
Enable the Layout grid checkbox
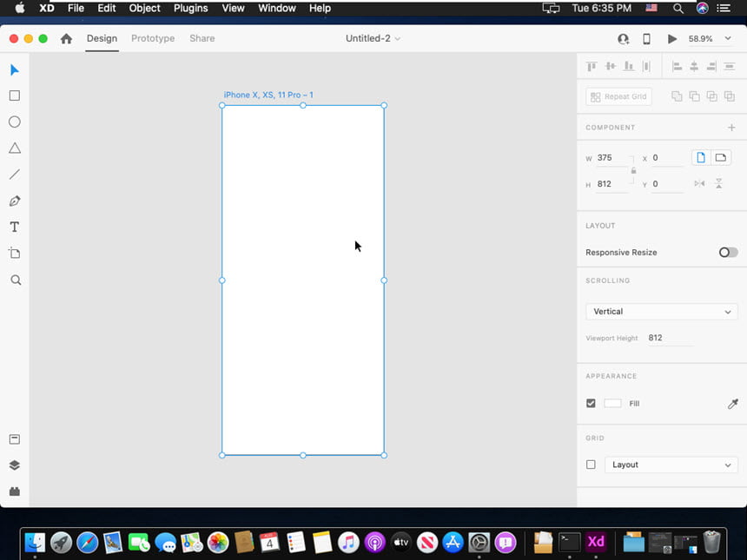click(591, 464)
